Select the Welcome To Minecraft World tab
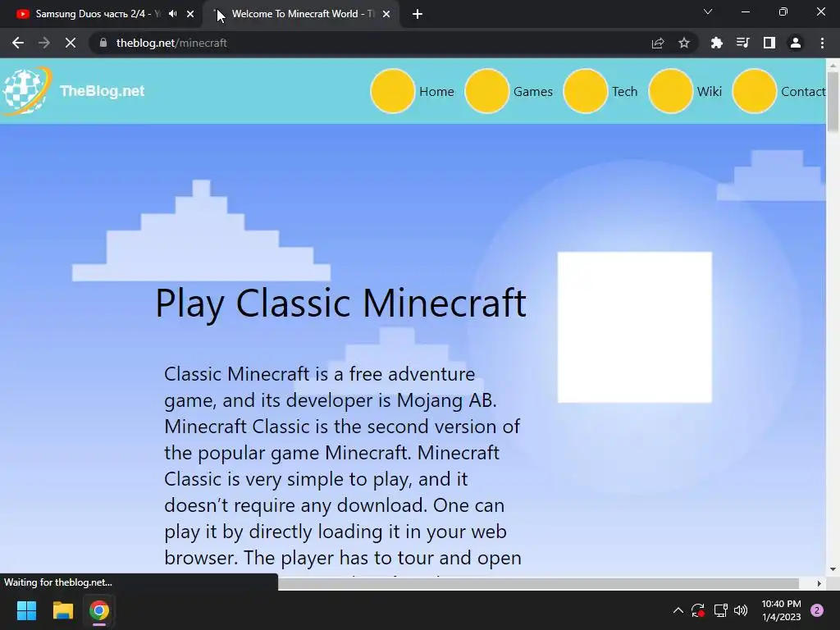The width and height of the screenshot is (840, 630). 301,14
